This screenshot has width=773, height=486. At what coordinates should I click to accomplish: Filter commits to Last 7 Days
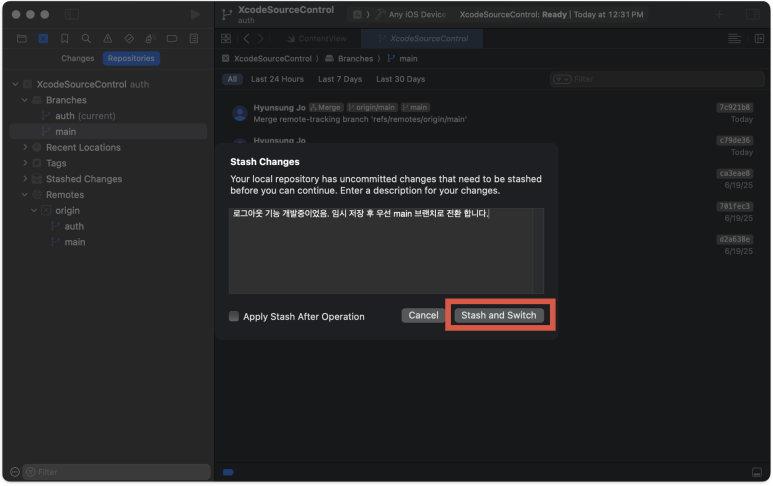pos(340,79)
